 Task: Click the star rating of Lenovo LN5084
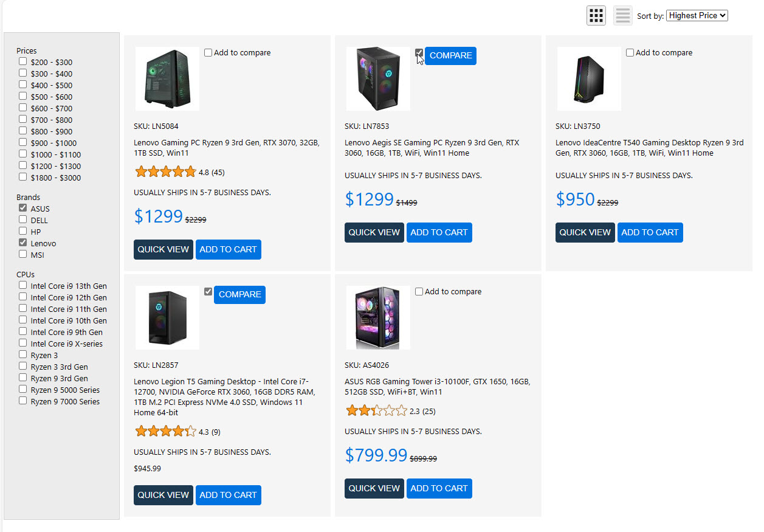[x=165, y=172]
